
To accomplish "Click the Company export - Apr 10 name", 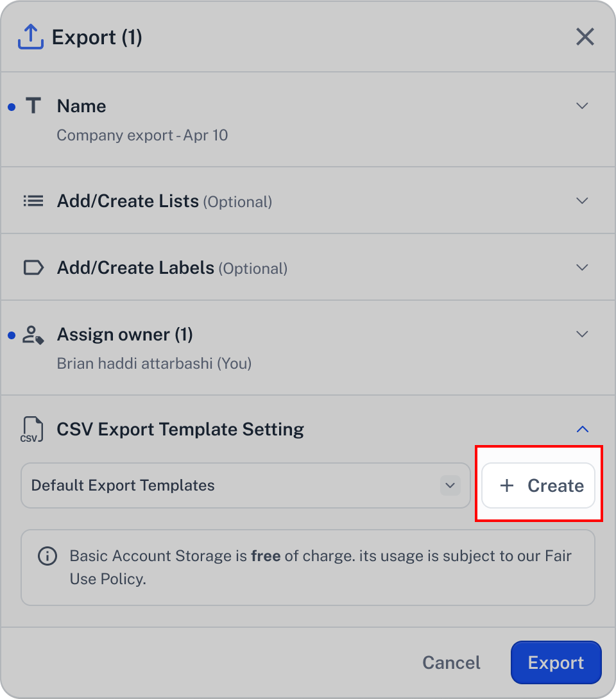I will (142, 135).
